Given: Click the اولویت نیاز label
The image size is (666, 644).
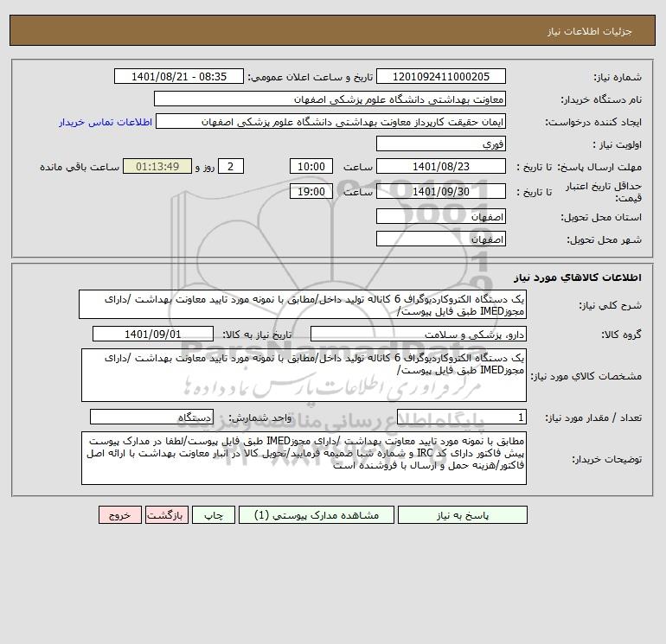Looking at the screenshot, I should point(618,144).
